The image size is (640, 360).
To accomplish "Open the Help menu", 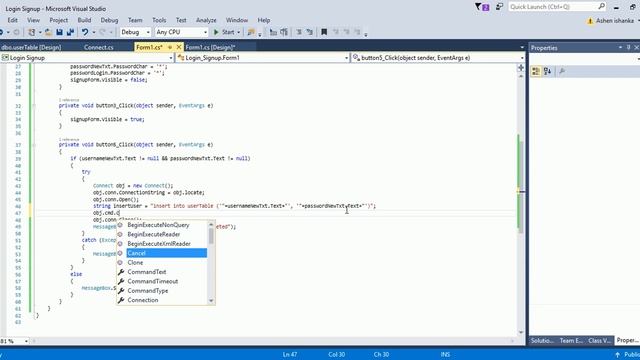I will tap(264, 20).
